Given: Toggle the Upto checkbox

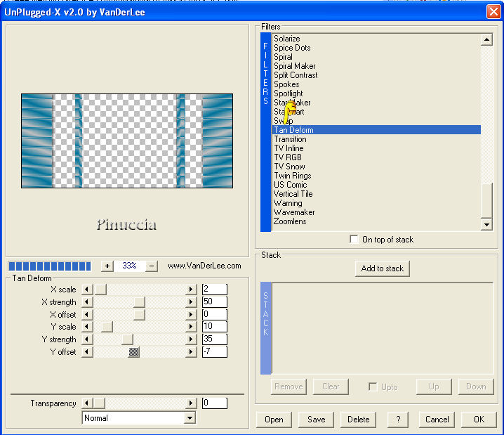Looking at the screenshot, I should click(373, 387).
